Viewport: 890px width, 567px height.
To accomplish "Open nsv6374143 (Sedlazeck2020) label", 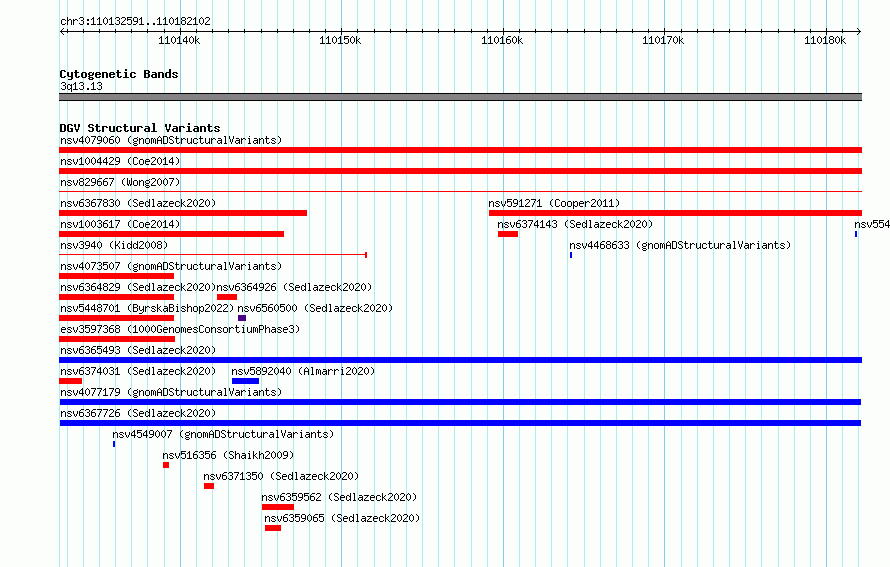I will pyautogui.click(x=575, y=224).
